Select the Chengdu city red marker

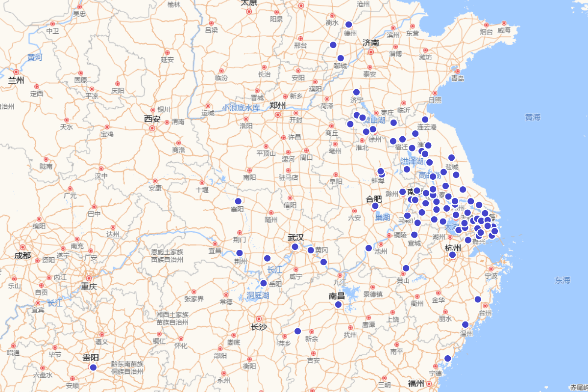(x=23, y=247)
